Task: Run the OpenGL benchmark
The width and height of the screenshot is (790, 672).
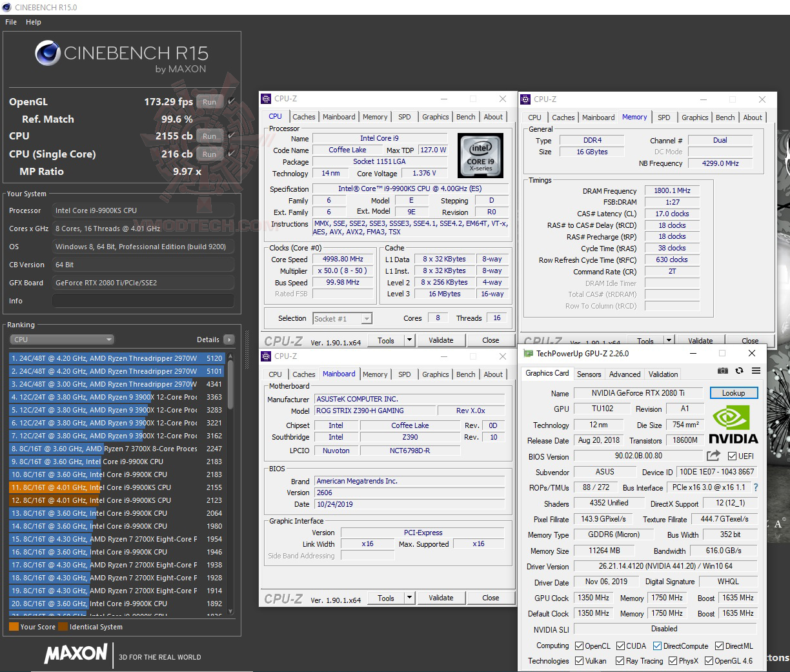Action: 209,102
